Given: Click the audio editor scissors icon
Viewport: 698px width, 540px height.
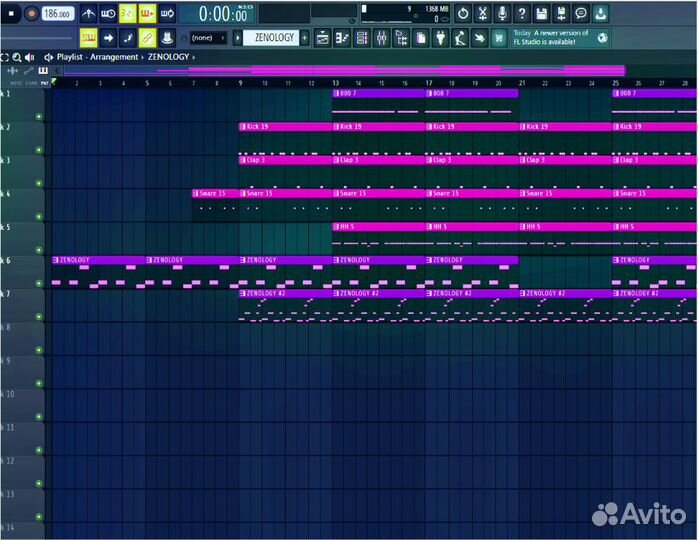Looking at the screenshot, I should 483,14.
